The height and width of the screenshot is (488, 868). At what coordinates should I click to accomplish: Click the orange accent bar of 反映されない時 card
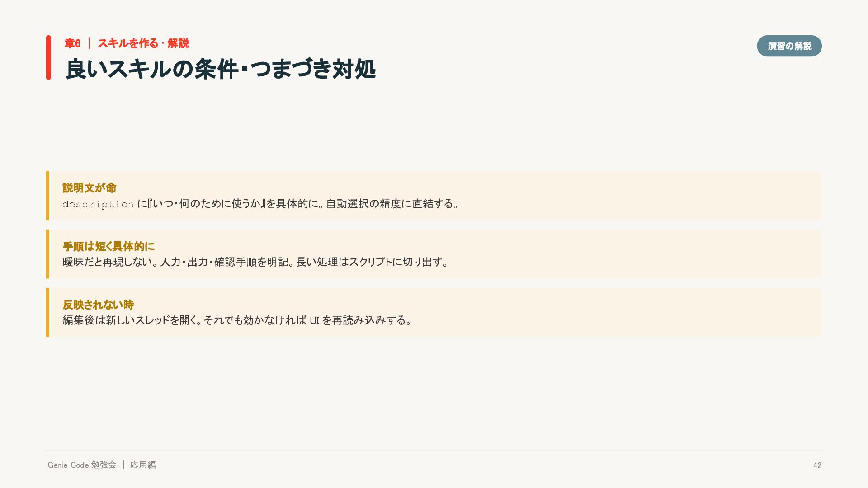pyautogui.click(x=47, y=312)
